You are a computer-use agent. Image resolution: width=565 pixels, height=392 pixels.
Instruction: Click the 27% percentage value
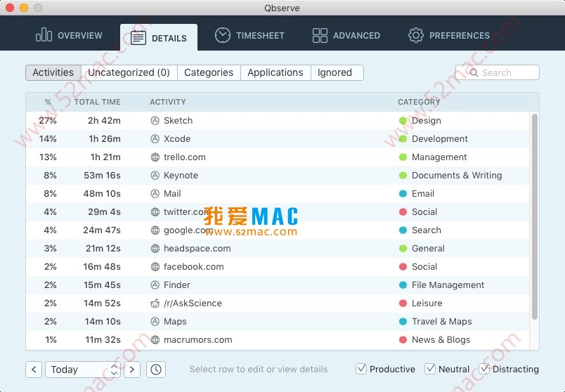pos(48,121)
